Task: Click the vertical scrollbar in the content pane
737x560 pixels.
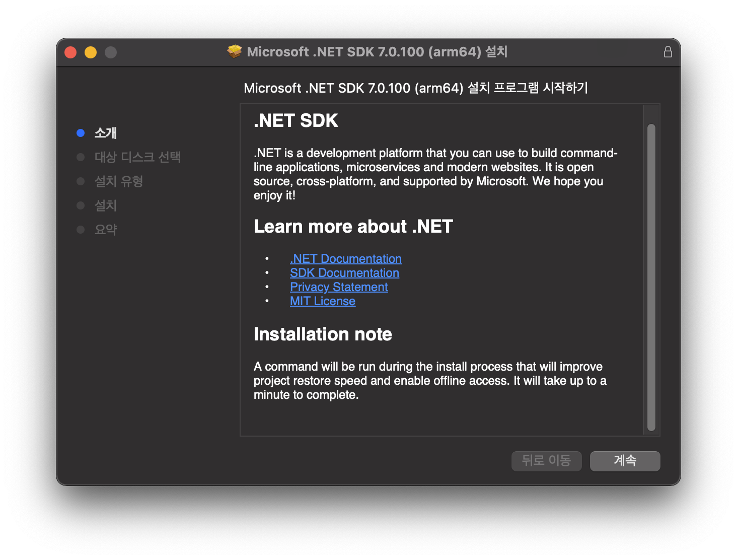Action: click(651, 277)
